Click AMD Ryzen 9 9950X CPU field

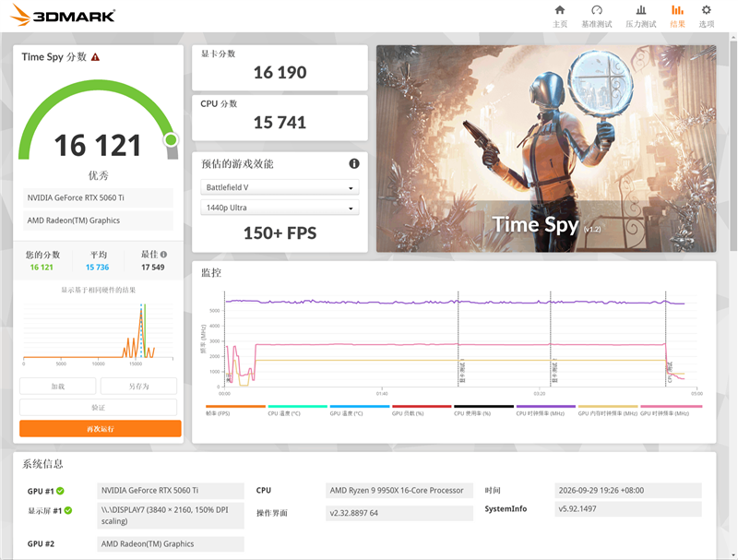pyautogui.click(x=399, y=491)
